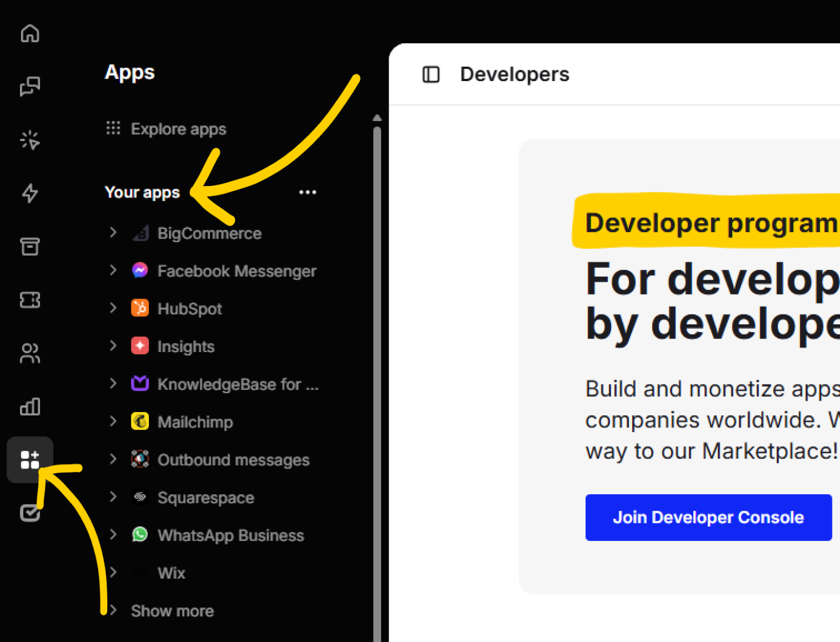The image size is (840, 642).
Task: Toggle the sidebar panel icon beside Developers
Action: (431, 74)
